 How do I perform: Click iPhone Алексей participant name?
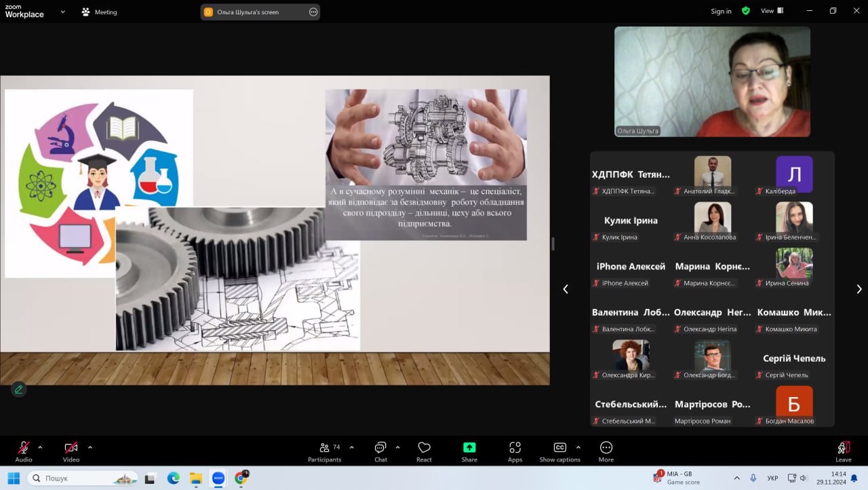click(631, 267)
